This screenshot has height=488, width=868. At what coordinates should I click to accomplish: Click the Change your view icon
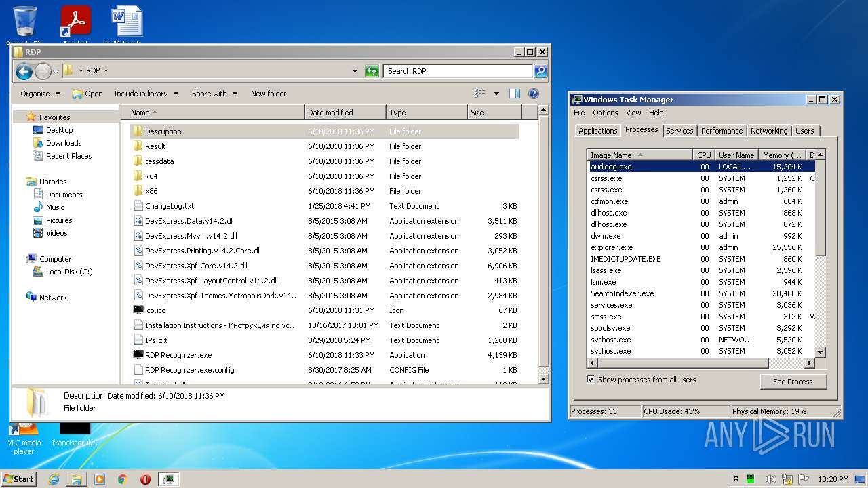[x=480, y=94]
